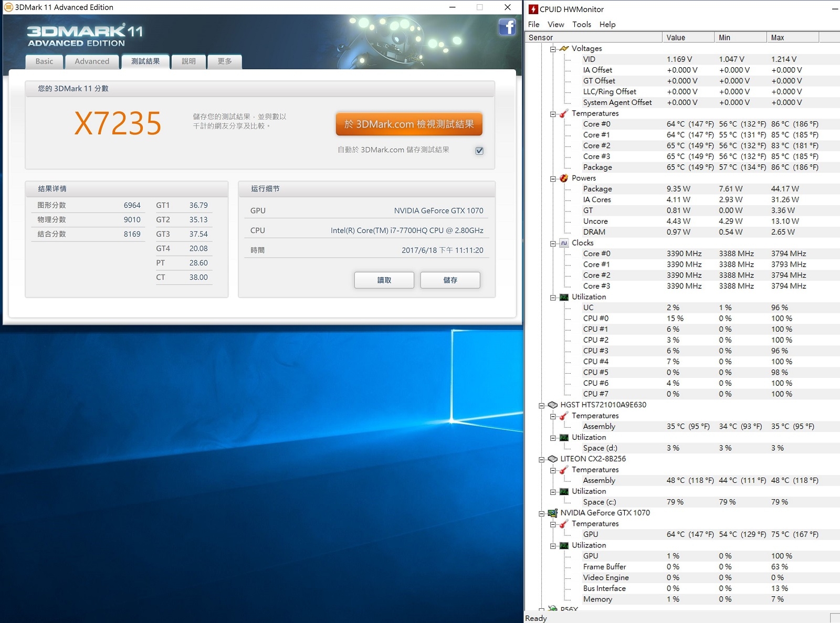This screenshot has height=623, width=840.
Task: Collapse the HGST HTS721010A9E630 device node
Action: [x=541, y=405]
